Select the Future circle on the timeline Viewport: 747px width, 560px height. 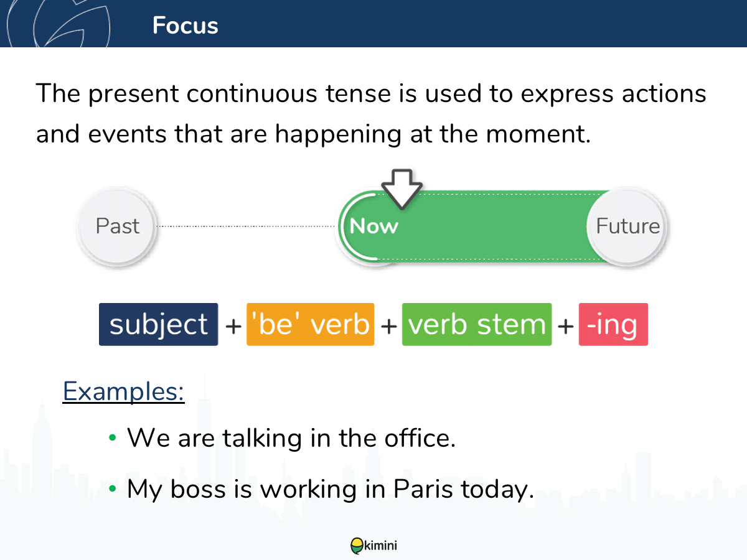coord(627,226)
